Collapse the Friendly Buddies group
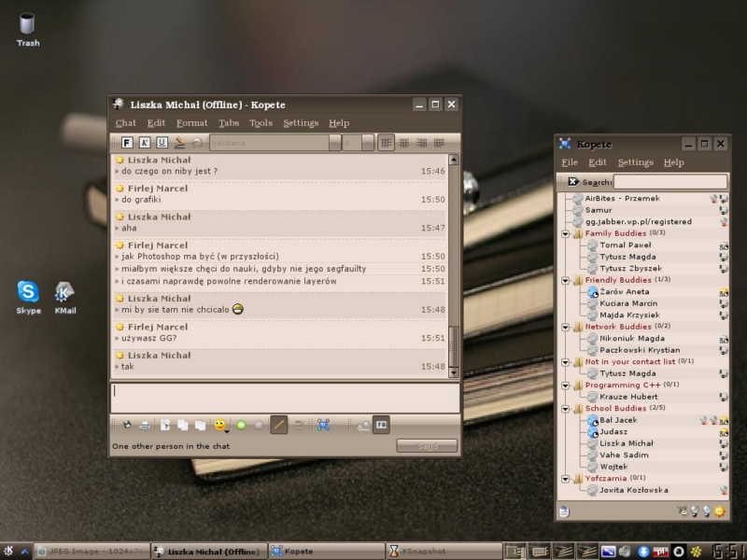 pos(566,281)
